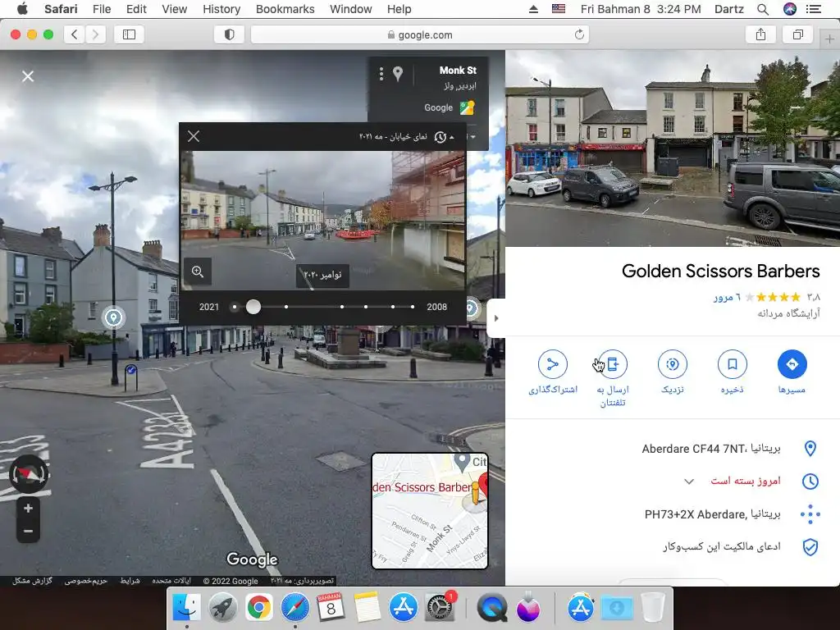Open the Edit menu

click(136, 9)
